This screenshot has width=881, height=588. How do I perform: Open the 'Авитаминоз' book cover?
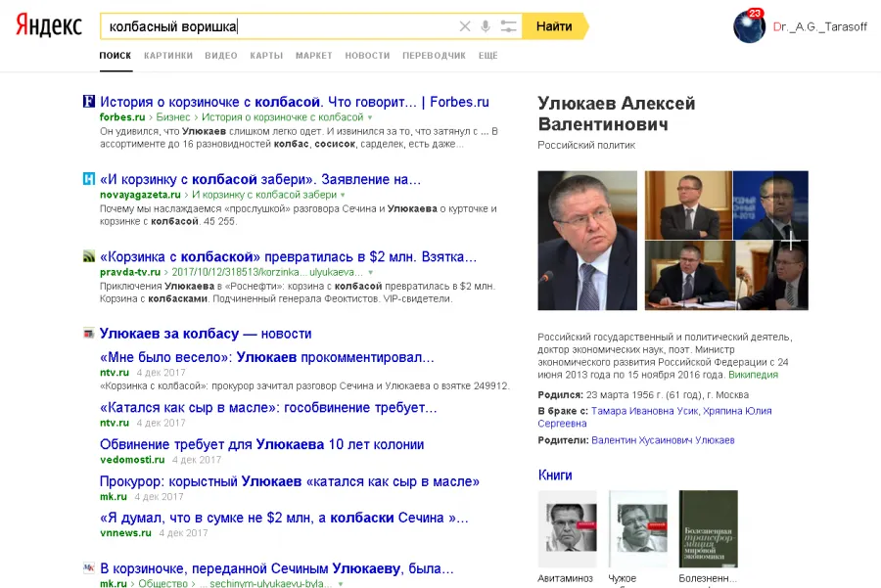coord(567,529)
